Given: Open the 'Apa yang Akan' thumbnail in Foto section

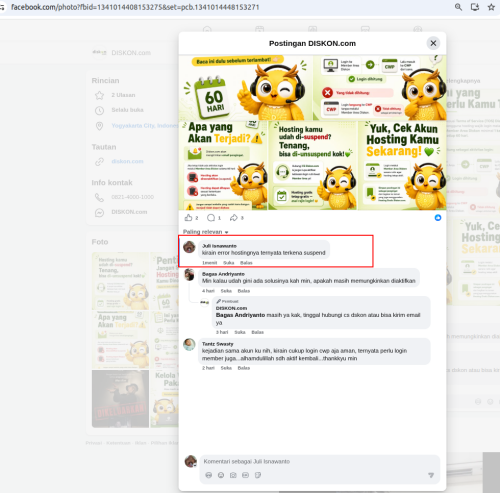Looking at the screenshot, I should 120,340.
